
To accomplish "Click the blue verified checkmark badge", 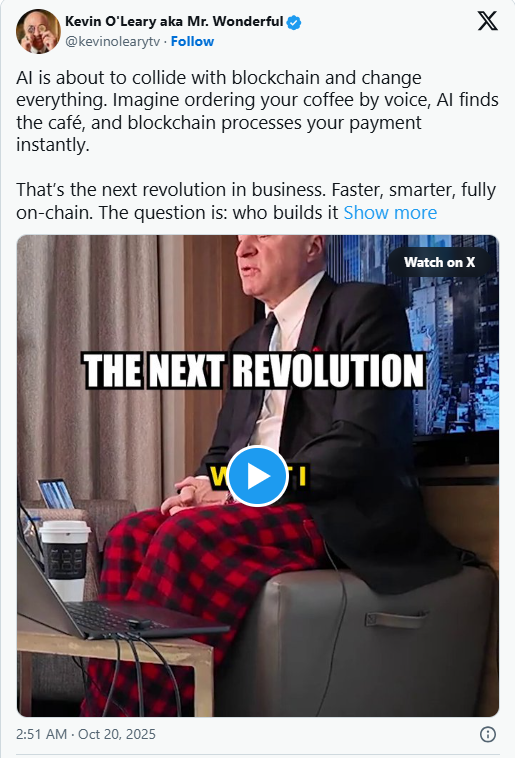I will pos(294,22).
